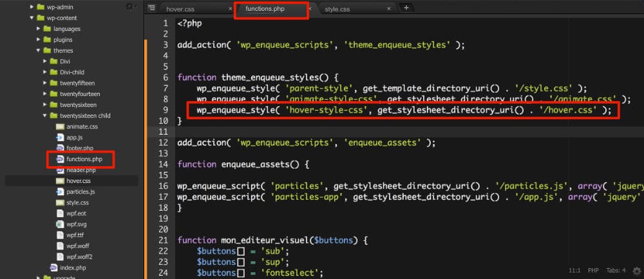Click the animate.css file icon
This screenshot has height=279, width=644.
click(60, 126)
